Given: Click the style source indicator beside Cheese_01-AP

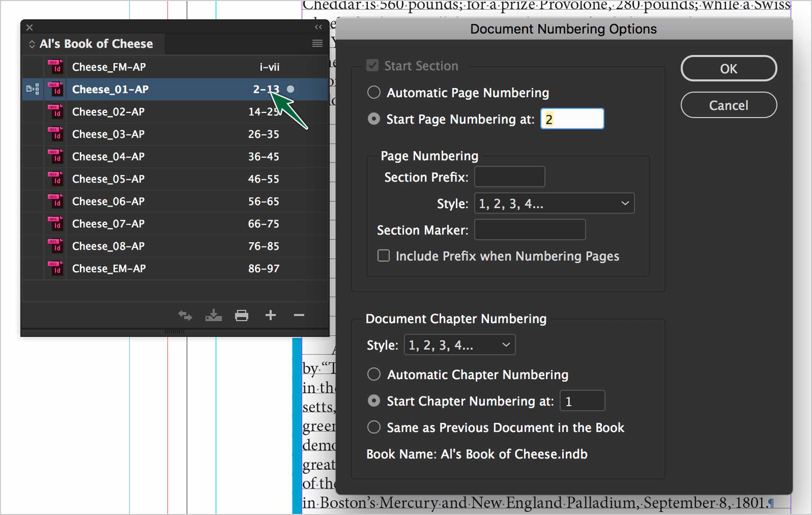Looking at the screenshot, I should 32,89.
